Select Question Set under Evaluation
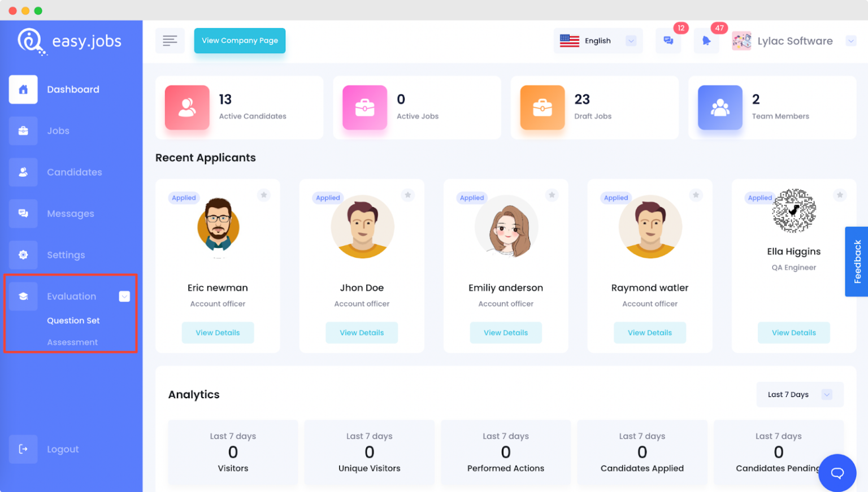868x492 pixels. pyautogui.click(x=73, y=320)
